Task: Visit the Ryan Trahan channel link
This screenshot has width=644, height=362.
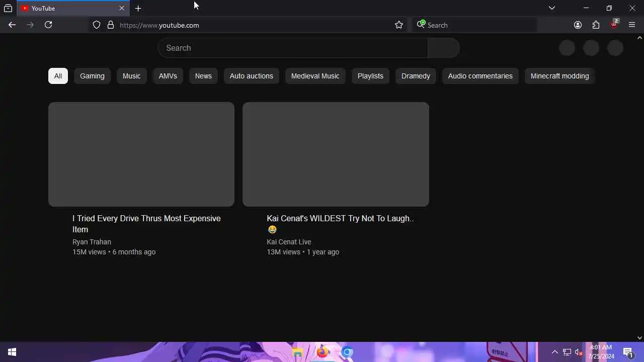Action: pyautogui.click(x=92, y=242)
